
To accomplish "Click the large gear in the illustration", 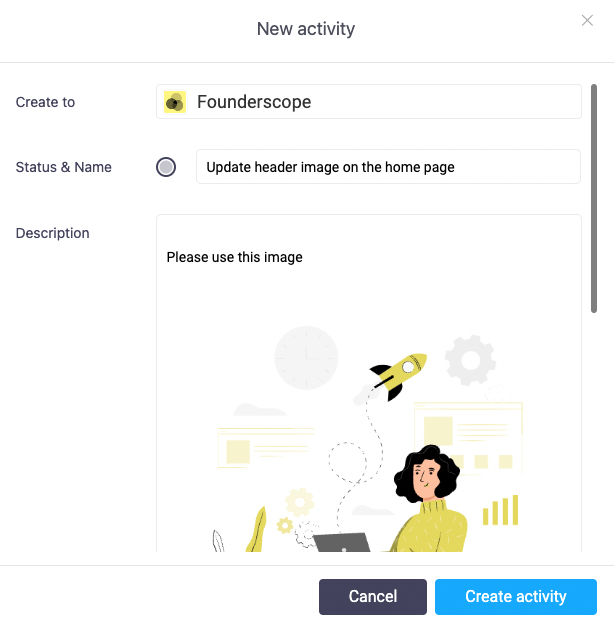I will [470, 361].
